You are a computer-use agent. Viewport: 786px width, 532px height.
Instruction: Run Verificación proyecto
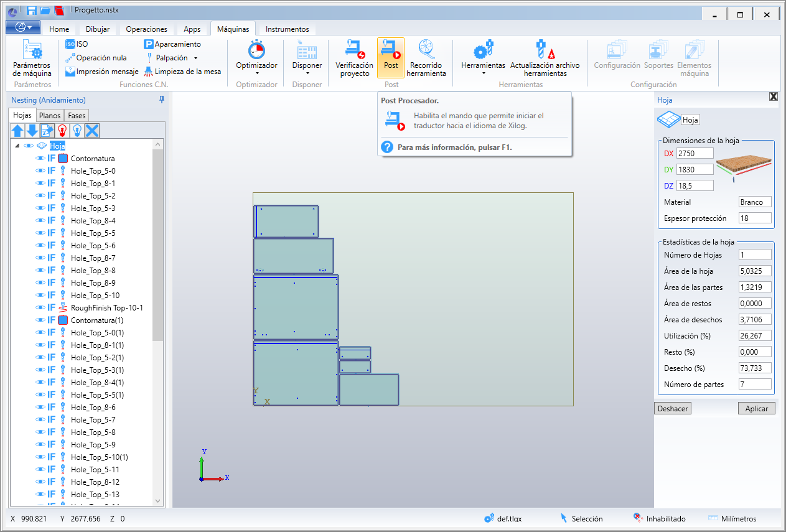(x=354, y=58)
